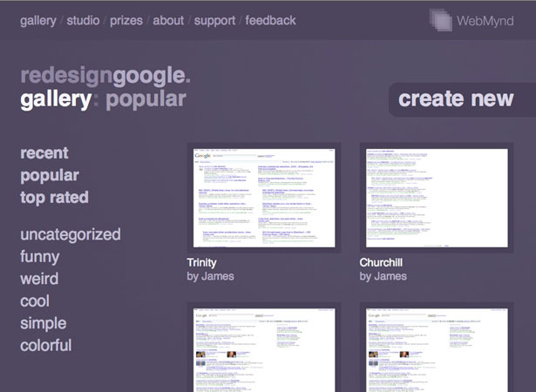536x392 pixels.
Task: Select the popular filter in sidebar
Action: [x=50, y=176]
